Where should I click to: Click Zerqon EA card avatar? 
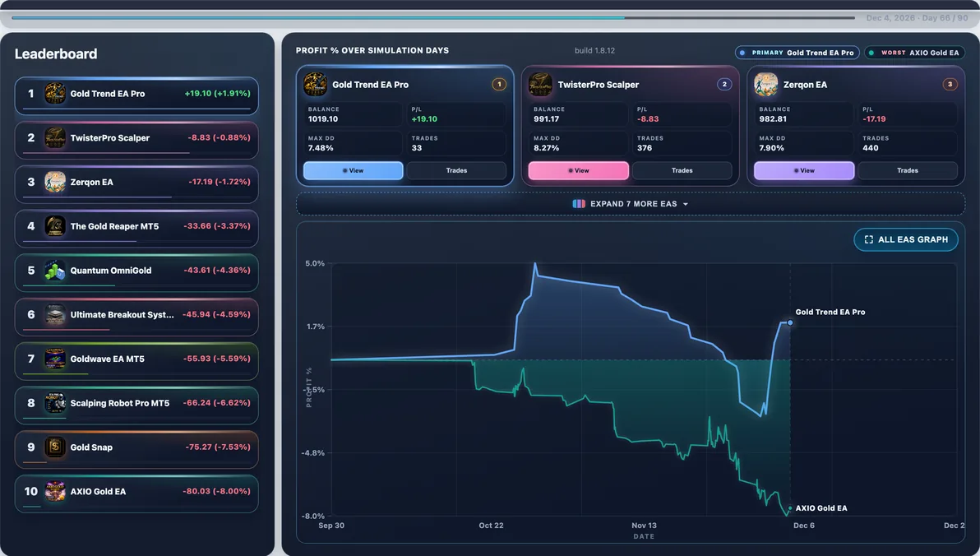tap(766, 84)
